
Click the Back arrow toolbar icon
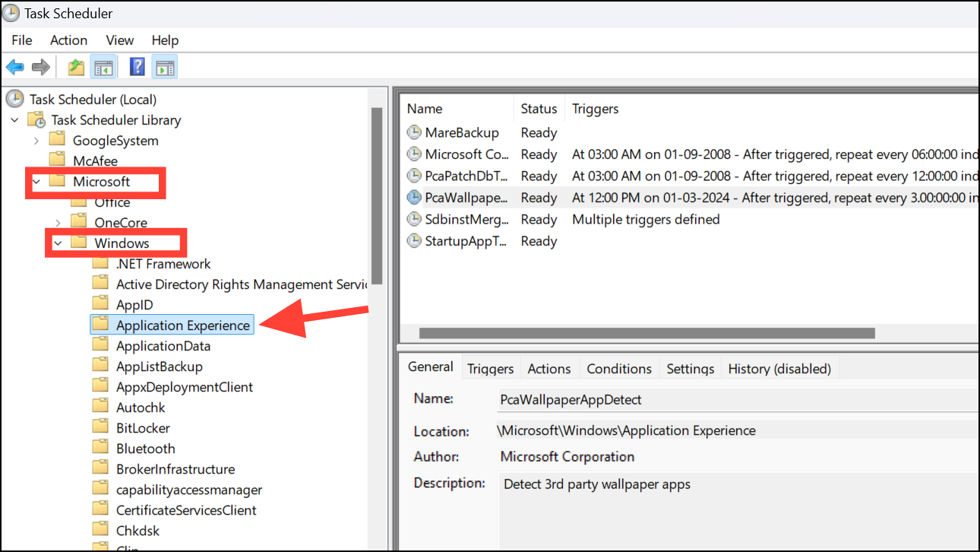pyautogui.click(x=14, y=67)
